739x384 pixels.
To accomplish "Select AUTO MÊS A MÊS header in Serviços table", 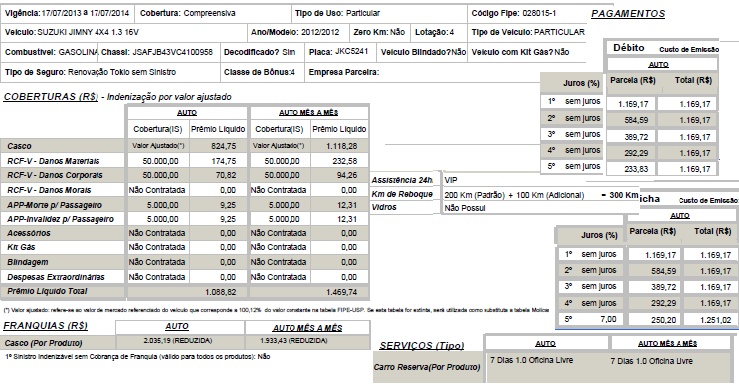I will (667, 344).
